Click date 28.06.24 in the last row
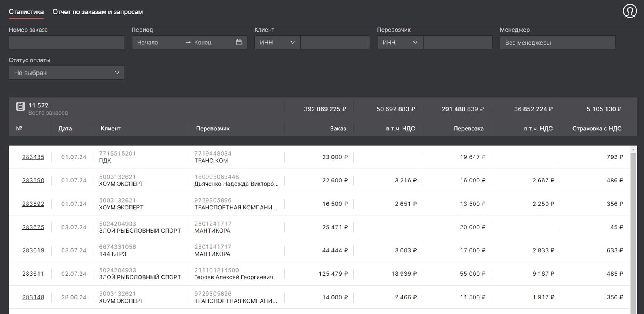This screenshot has height=314, width=644. pyautogui.click(x=74, y=297)
